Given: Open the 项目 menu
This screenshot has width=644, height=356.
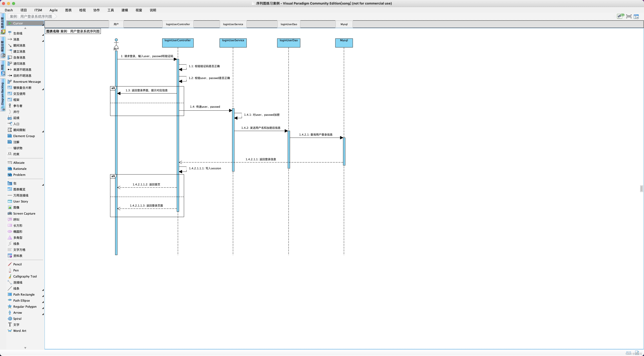Looking at the screenshot, I should tap(24, 10).
